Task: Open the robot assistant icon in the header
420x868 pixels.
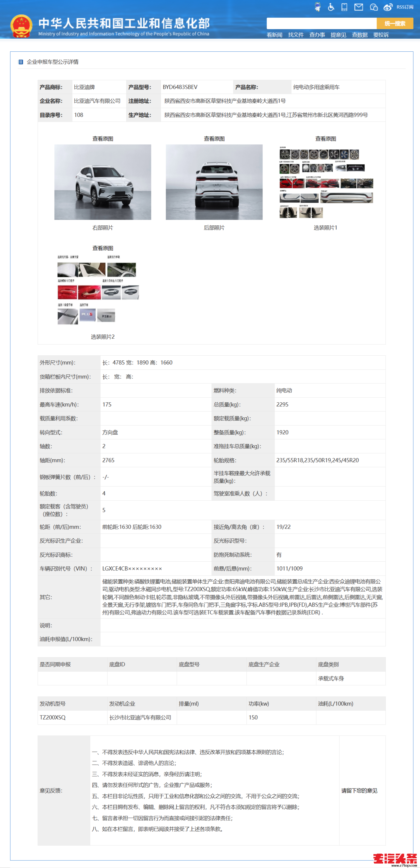Action: [x=317, y=7]
